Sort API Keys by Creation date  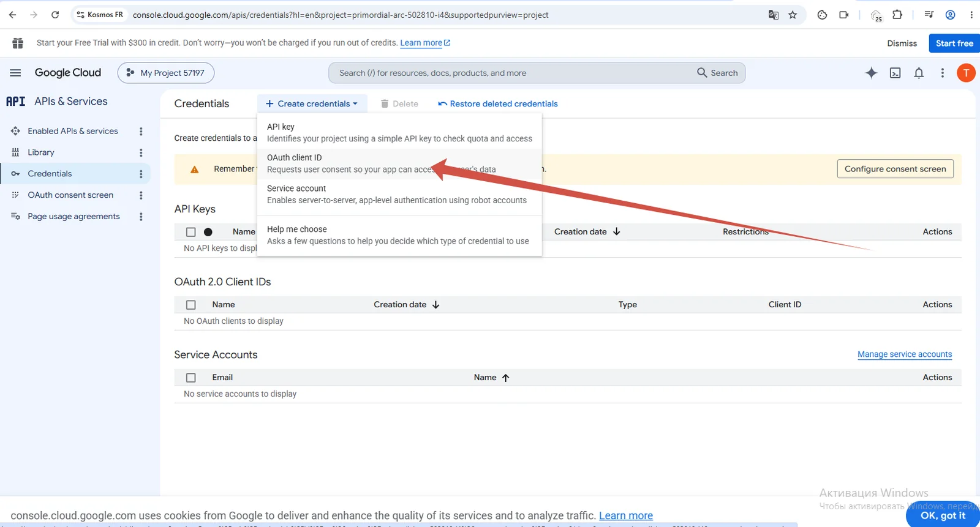[x=587, y=231]
